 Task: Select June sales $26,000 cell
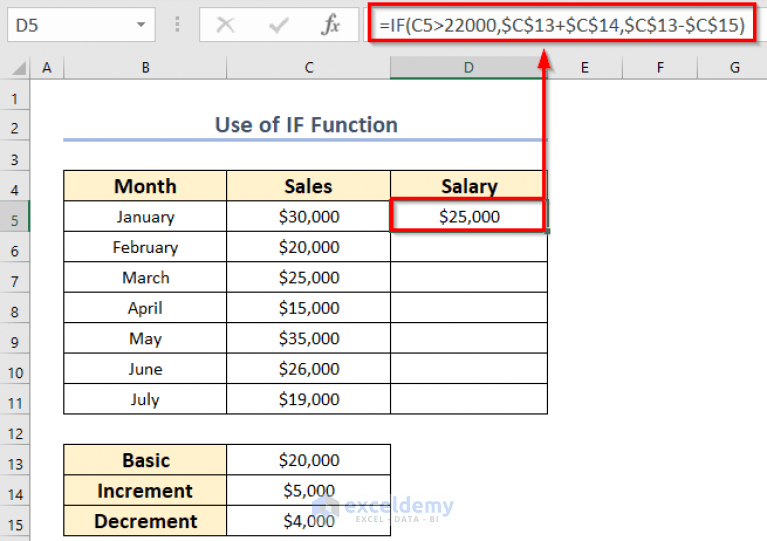click(x=309, y=369)
